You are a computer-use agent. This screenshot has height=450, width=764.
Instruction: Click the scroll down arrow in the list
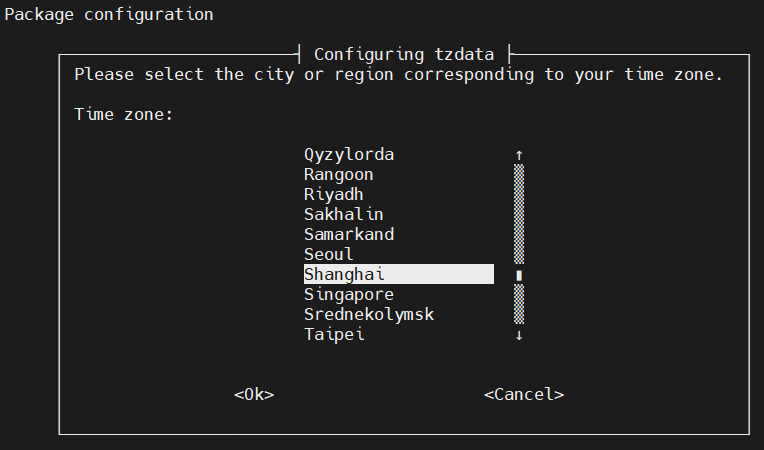coord(519,335)
